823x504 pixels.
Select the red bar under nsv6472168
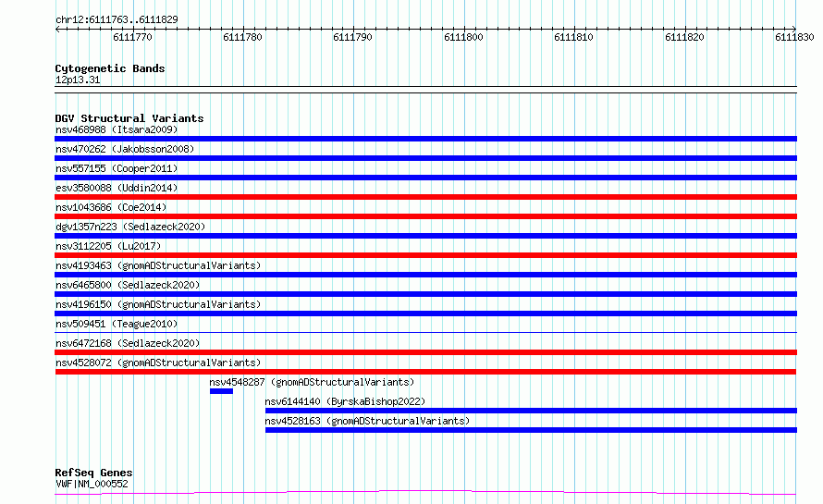425,352
